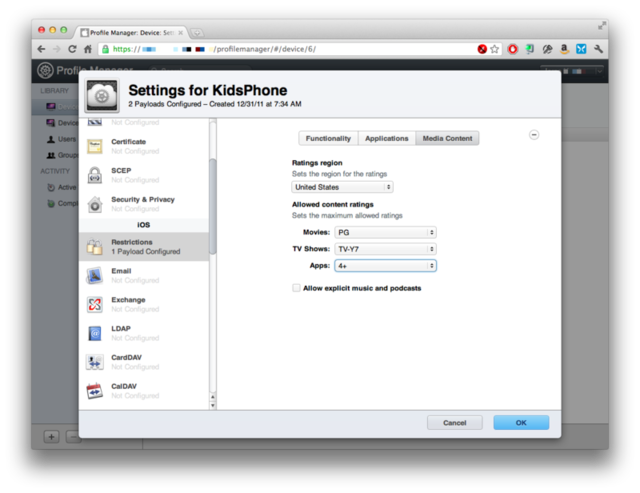The image size is (640, 493).
Task: Click the Email payload row label
Action: click(x=121, y=271)
